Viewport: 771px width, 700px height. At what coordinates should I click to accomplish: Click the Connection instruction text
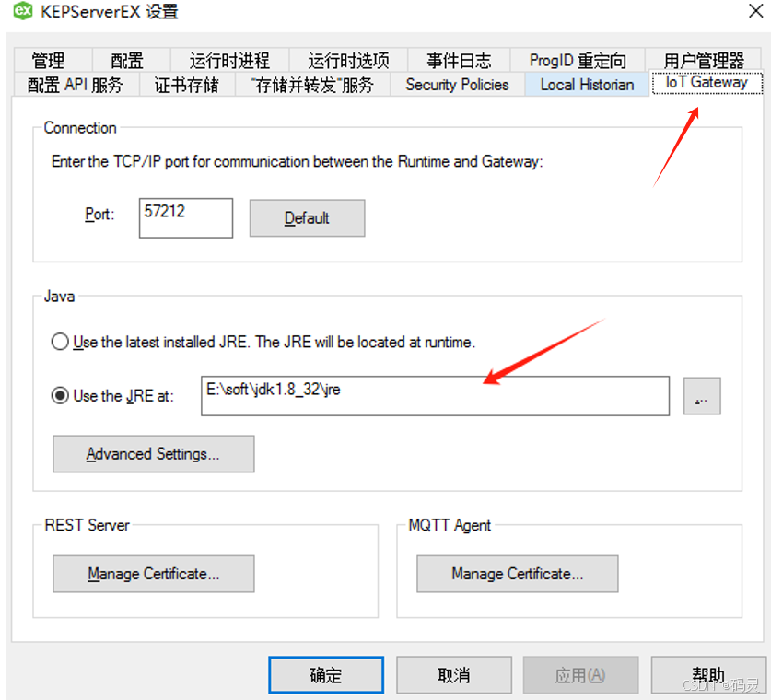pyautogui.click(x=297, y=161)
